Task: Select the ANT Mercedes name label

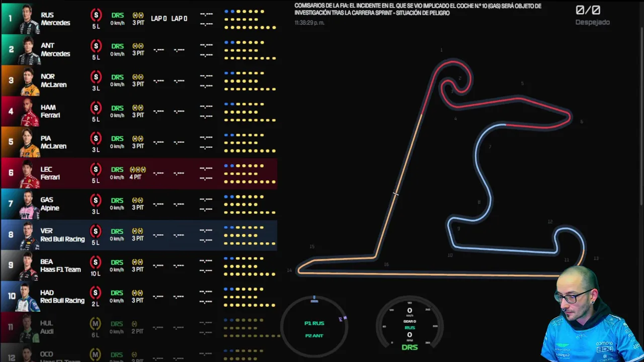Action: click(55, 50)
